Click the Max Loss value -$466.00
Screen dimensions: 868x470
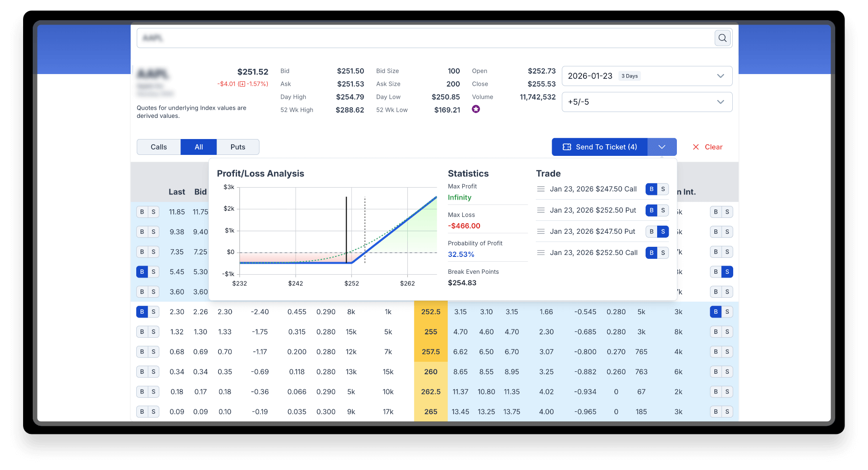coord(464,226)
